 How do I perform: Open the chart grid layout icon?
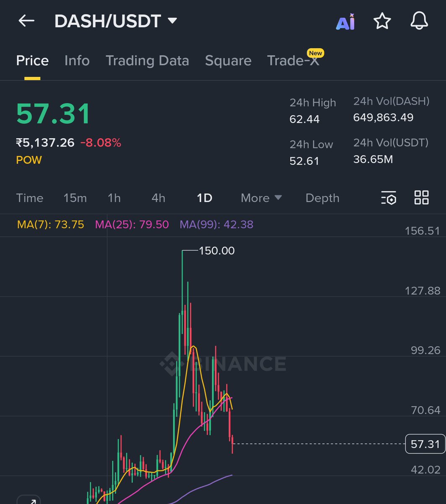point(421,197)
